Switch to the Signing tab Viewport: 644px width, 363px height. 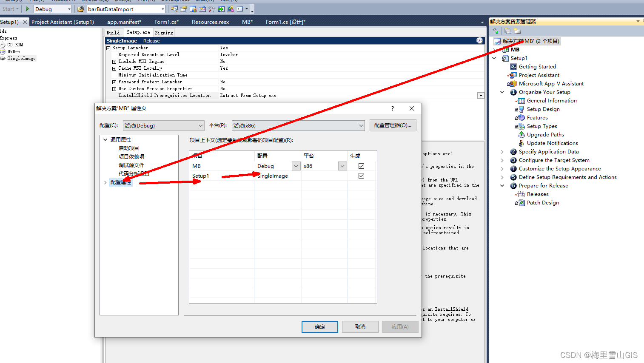[164, 32]
